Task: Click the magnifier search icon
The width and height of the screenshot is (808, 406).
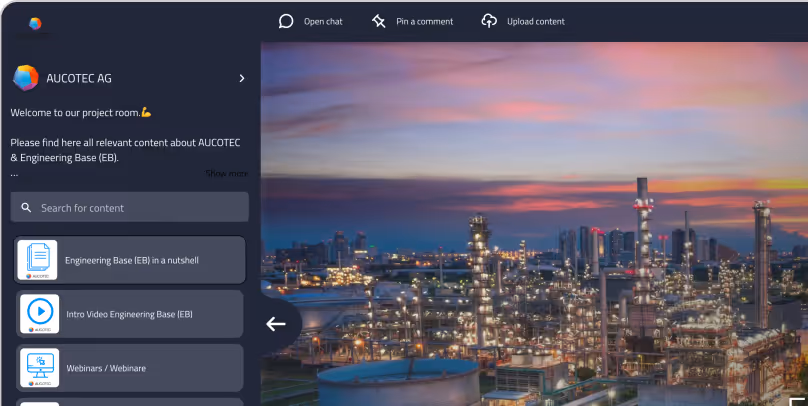Action: point(26,208)
